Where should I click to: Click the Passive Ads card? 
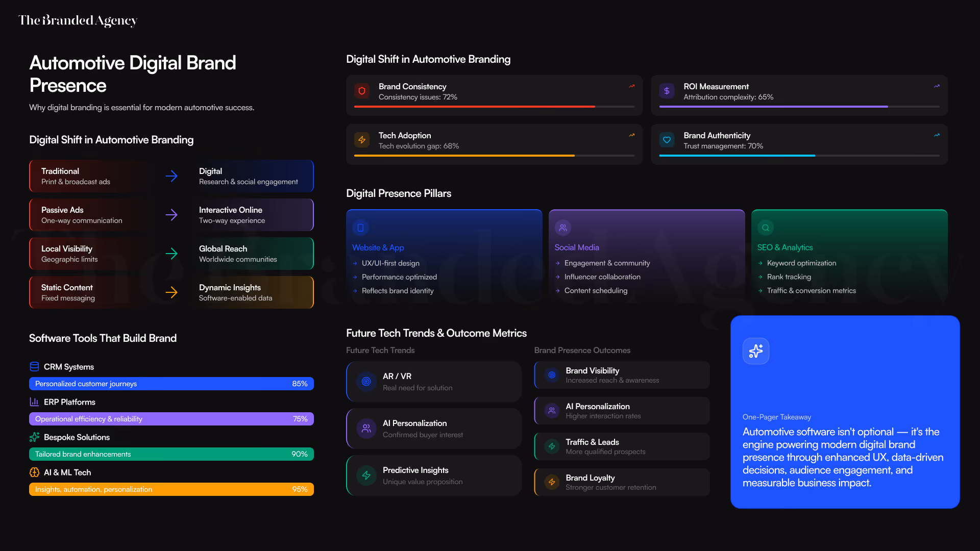click(92, 215)
